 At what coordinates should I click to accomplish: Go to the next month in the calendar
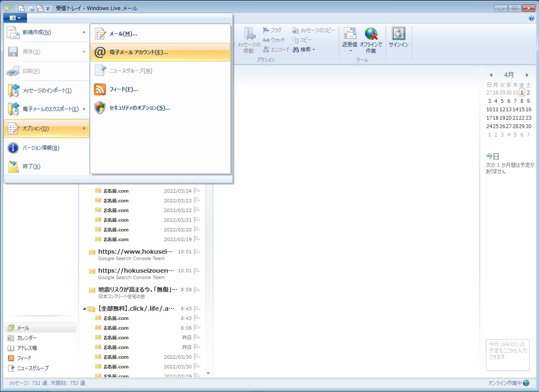tap(527, 75)
